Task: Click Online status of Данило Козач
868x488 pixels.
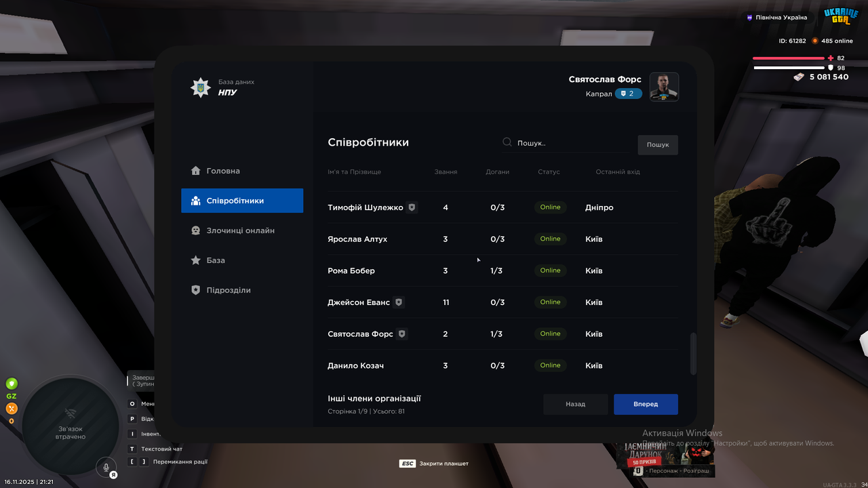Action: tap(551, 365)
